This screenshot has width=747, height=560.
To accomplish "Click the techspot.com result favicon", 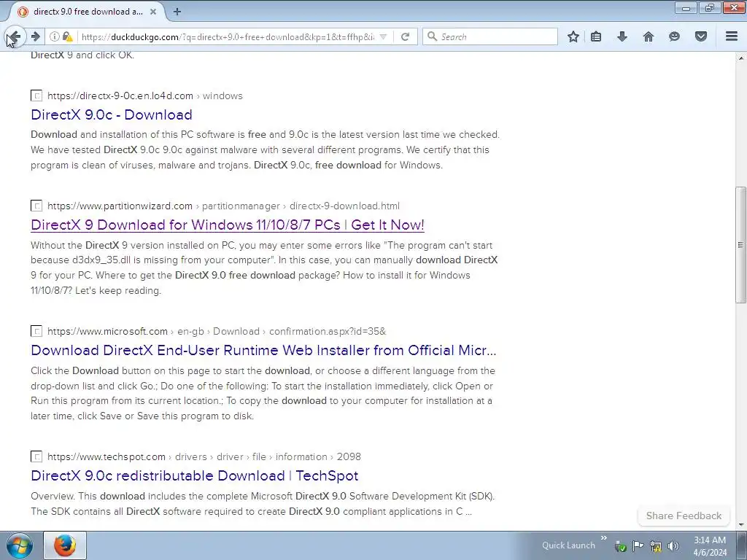I will tap(36, 456).
